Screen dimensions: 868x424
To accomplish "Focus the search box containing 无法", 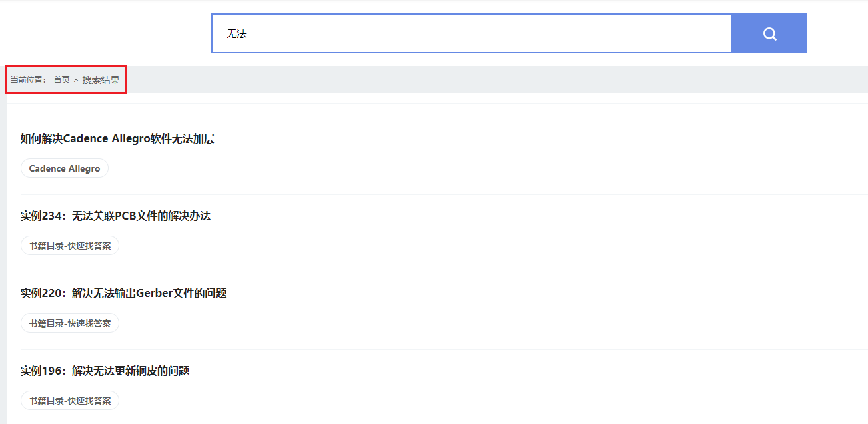I will point(471,33).
